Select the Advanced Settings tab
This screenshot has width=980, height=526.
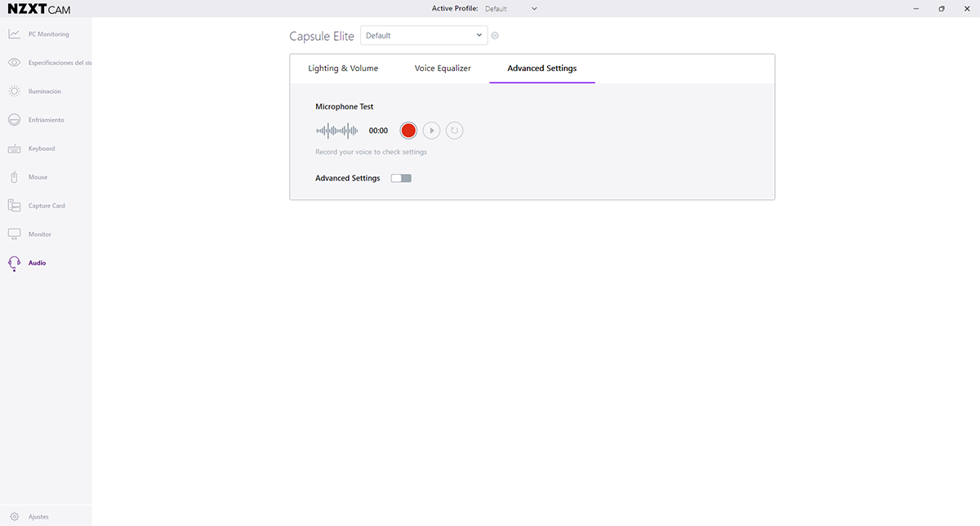(542, 69)
